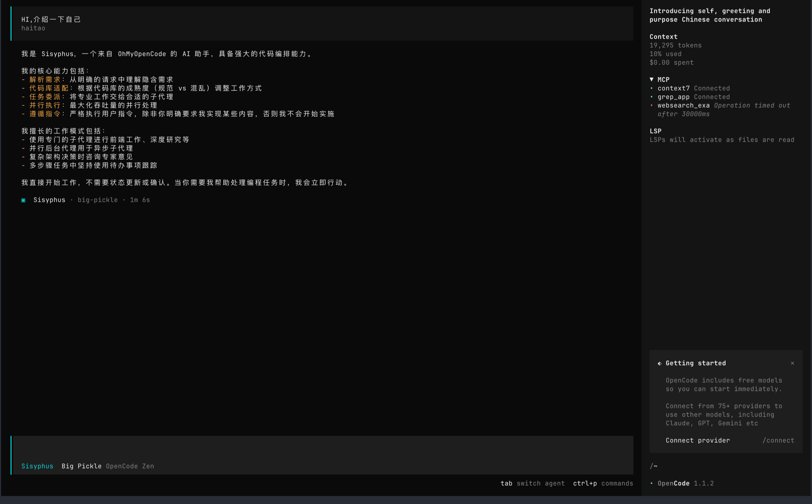Switch agent via Sisyphus label in prompt
The width and height of the screenshot is (812, 504).
(x=37, y=466)
